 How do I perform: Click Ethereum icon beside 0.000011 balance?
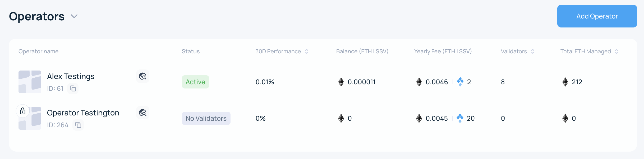(341, 82)
